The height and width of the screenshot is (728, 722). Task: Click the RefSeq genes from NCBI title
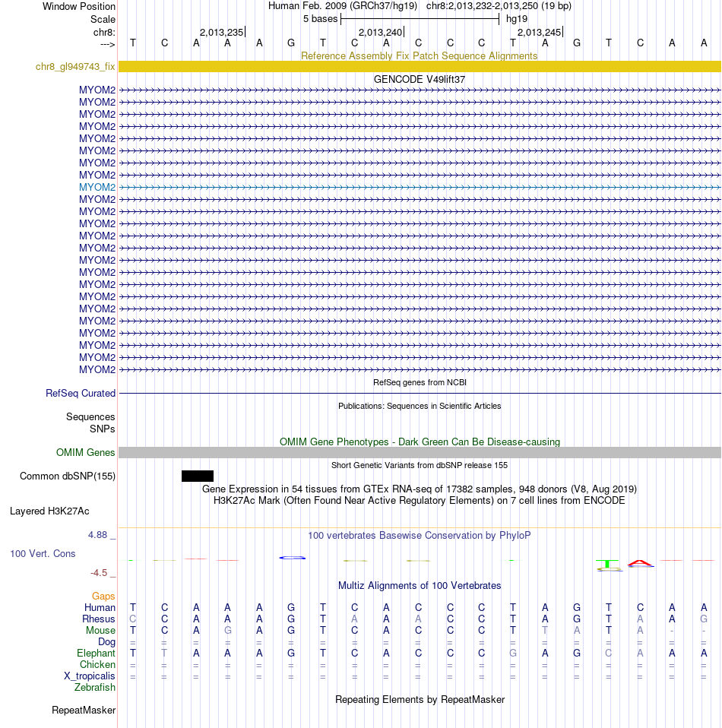pos(420,382)
